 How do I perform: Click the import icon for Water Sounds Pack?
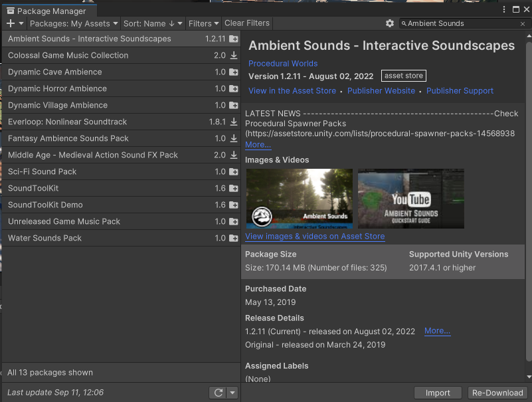[233, 239]
